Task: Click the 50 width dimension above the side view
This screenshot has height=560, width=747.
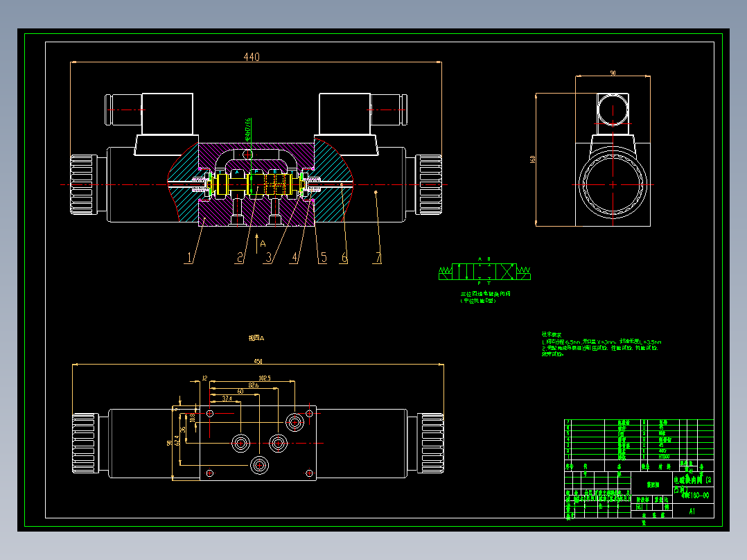Action: pyautogui.click(x=613, y=73)
